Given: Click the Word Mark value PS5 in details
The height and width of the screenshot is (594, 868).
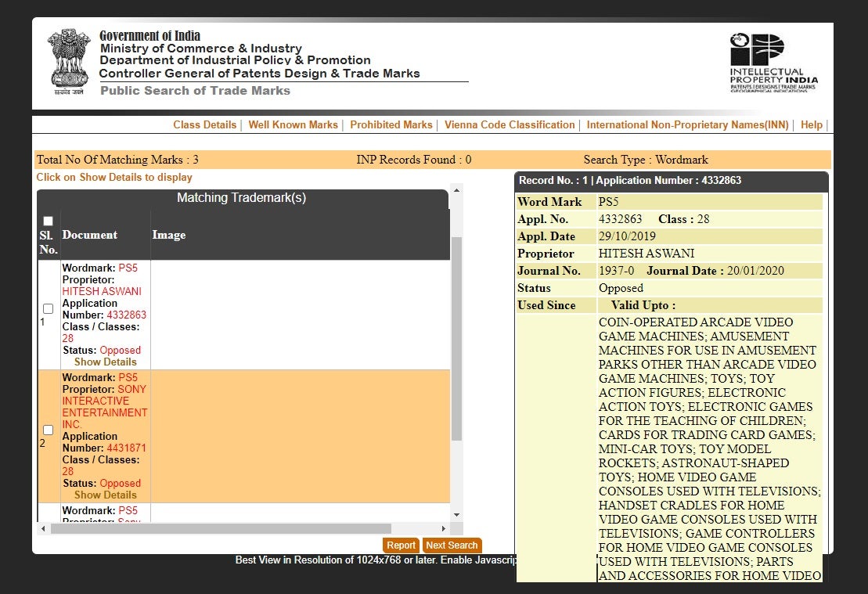Looking at the screenshot, I should point(608,202).
